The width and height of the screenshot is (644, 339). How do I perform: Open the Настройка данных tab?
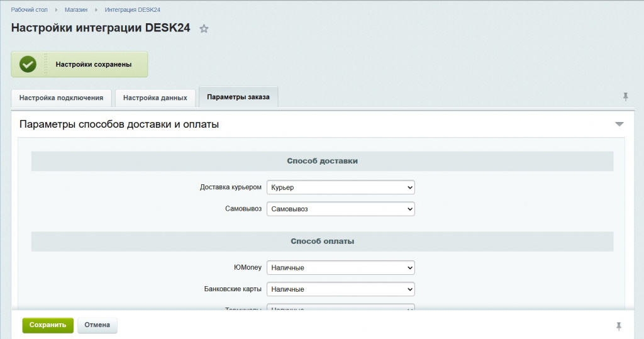coord(155,98)
